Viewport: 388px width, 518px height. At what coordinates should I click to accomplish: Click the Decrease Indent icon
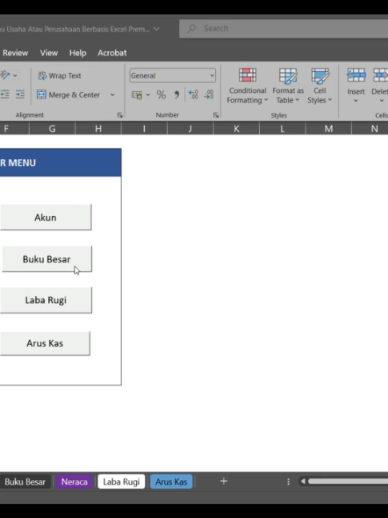click(5, 95)
